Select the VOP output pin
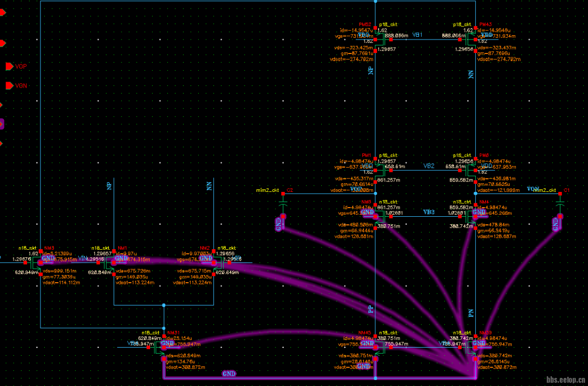588x386 pixels. pyautogui.click(x=9, y=66)
